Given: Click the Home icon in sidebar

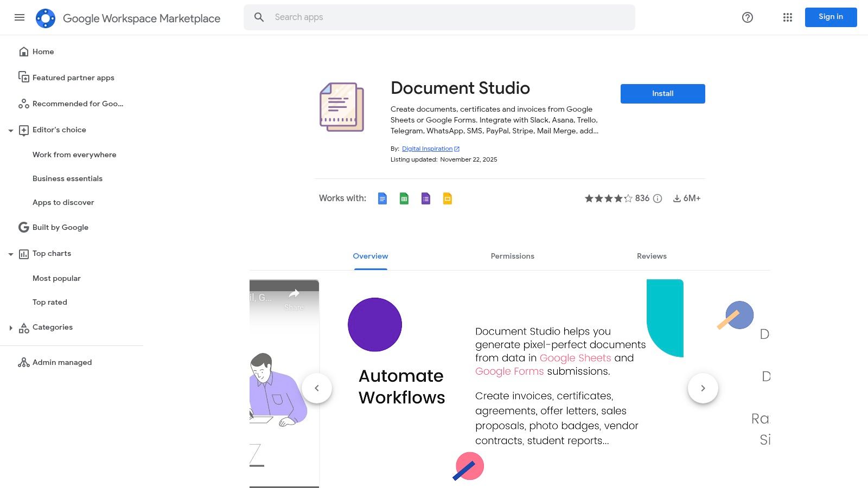Looking at the screenshot, I should point(24,52).
